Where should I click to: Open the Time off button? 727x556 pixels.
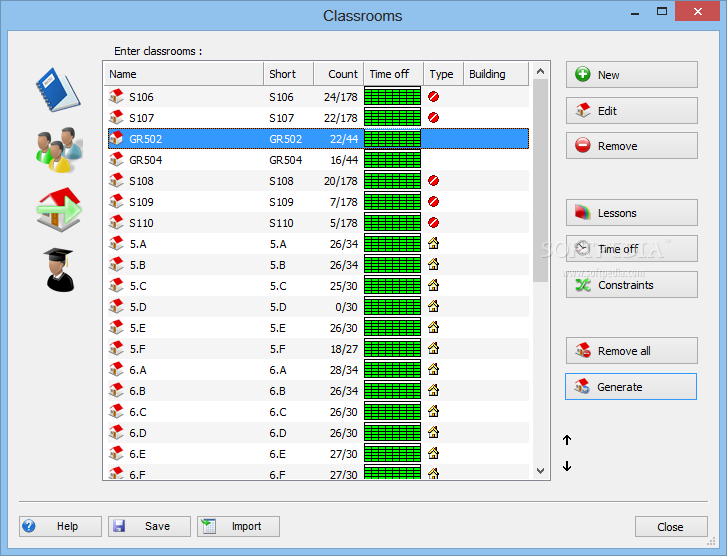(631, 249)
